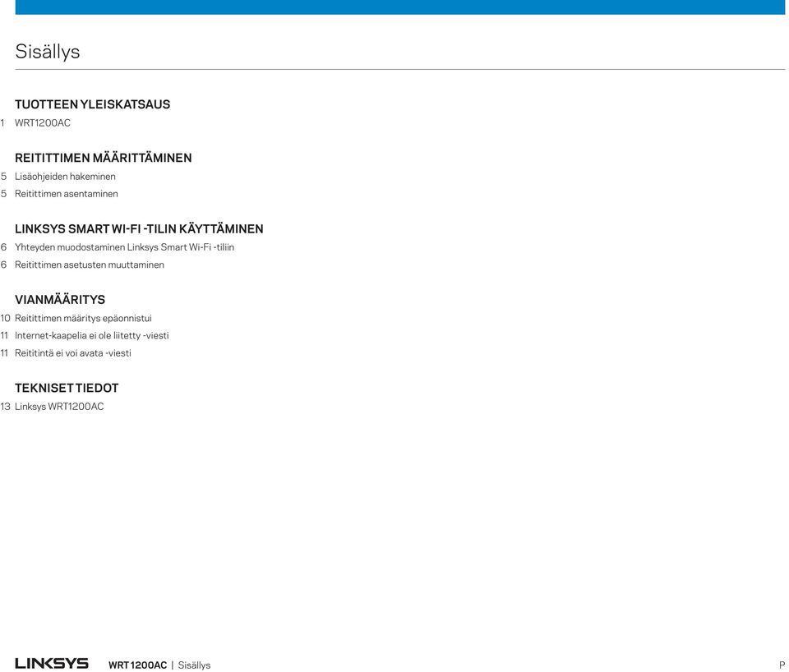Select the 'REITITTIMEN MÄÄRITTÄMINEN' heading
The image size is (789, 672).
coord(104,158)
